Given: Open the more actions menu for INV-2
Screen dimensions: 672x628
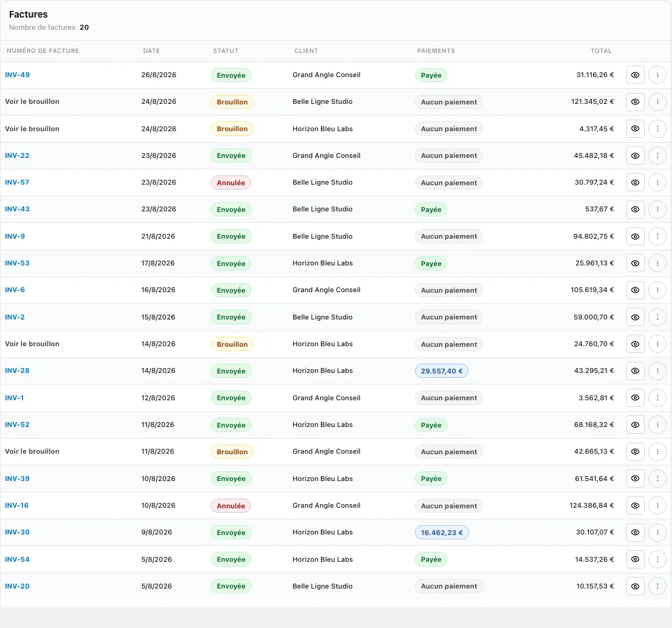Looking at the screenshot, I should (x=657, y=317).
